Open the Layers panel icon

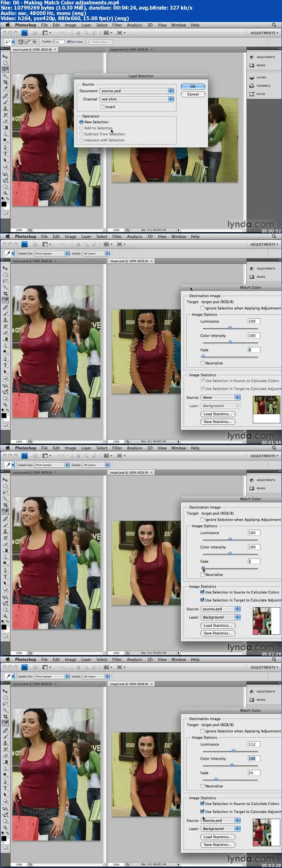(252, 77)
